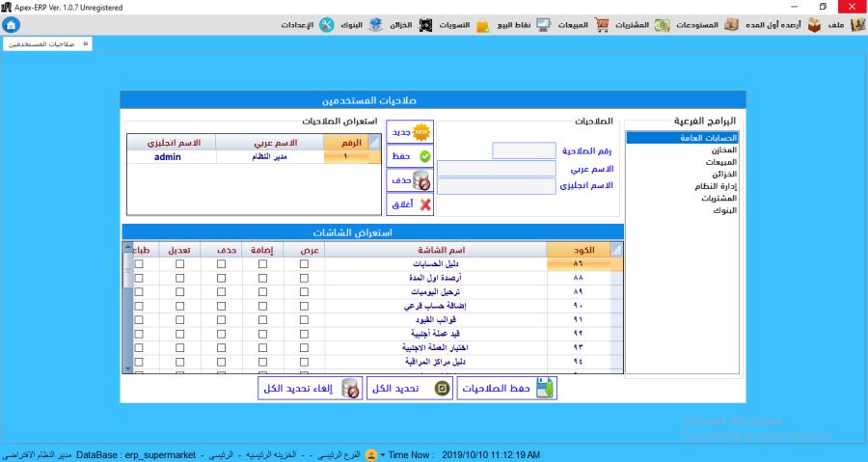Check إضافة for قيد عملة أجنبية
This screenshot has height=462, width=868.
coord(262,334)
